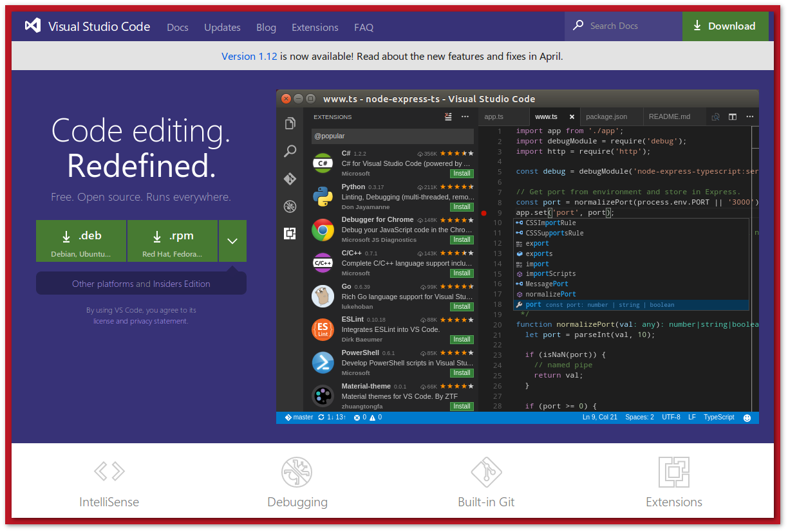This screenshot has height=532, width=788.
Task: Click the master branch in the status bar
Action: pos(299,417)
